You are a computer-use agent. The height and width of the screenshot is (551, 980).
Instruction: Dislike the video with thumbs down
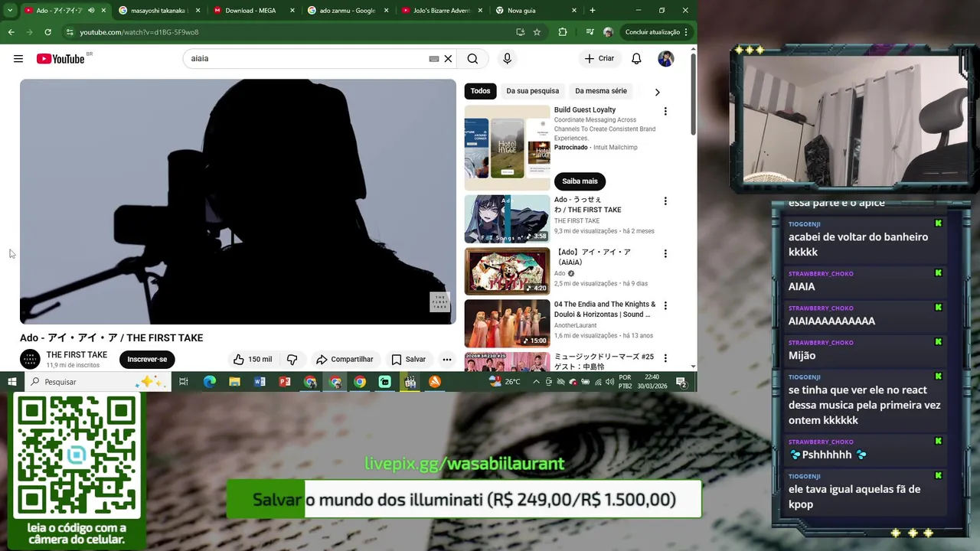tap(292, 359)
